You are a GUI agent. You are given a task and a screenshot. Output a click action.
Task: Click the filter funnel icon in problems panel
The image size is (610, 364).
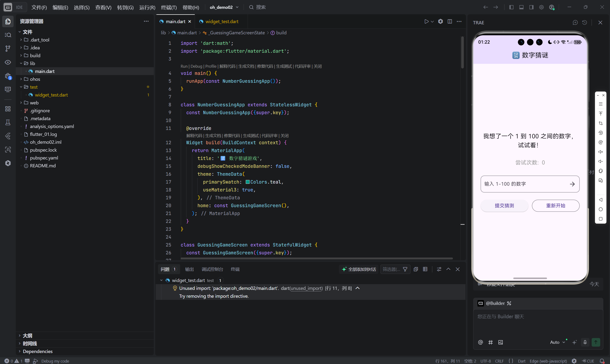coord(405,269)
